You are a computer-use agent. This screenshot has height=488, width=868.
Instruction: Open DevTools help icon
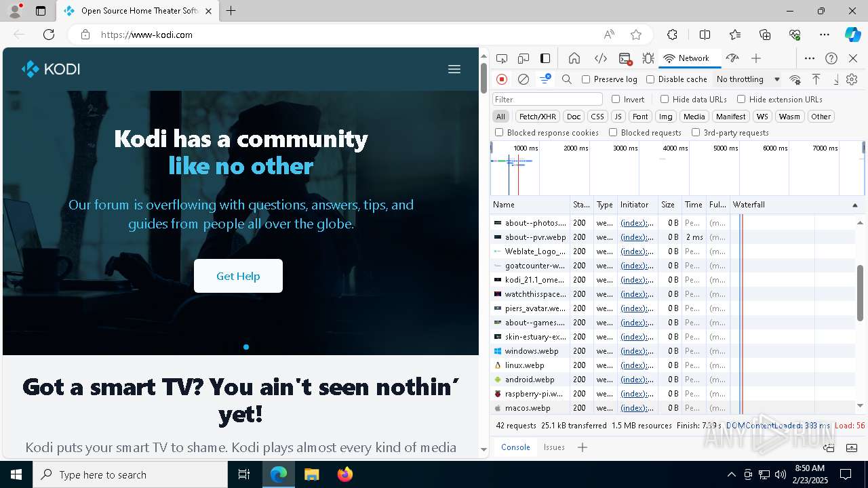[831, 58]
